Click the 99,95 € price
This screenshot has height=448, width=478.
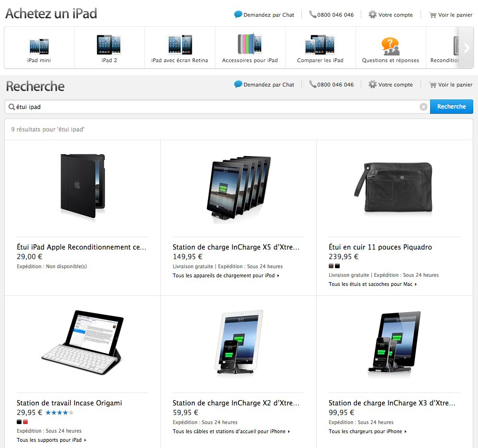point(342,413)
